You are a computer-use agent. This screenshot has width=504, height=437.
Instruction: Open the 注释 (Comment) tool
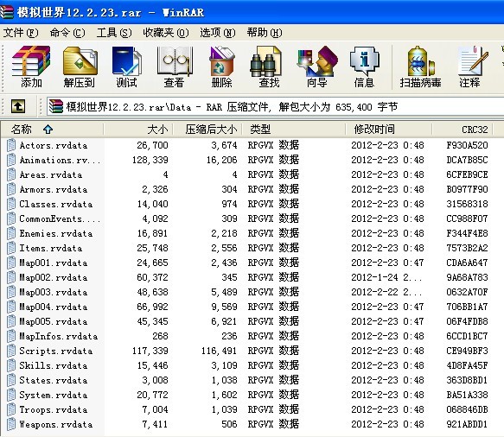[470, 66]
